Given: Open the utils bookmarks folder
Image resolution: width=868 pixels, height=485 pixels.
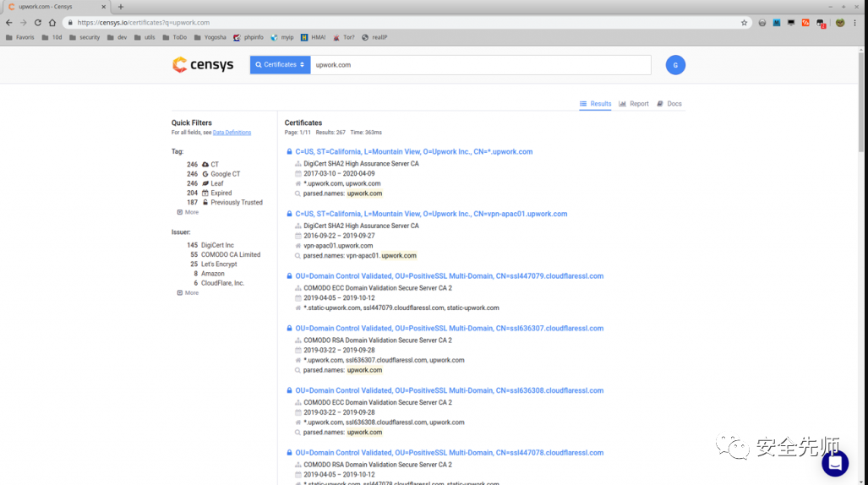Looking at the screenshot, I should click(x=145, y=37).
